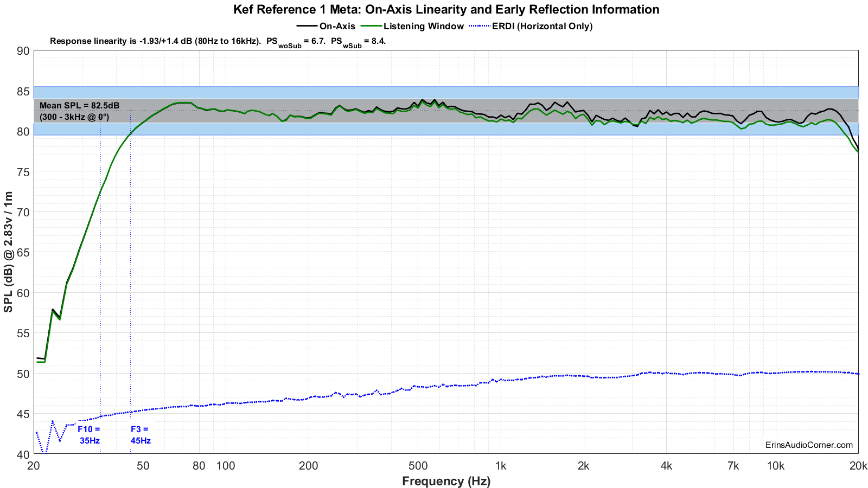Click the 7k tick on the frequency axis
Screen dimensions: 868x488
point(733,466)
